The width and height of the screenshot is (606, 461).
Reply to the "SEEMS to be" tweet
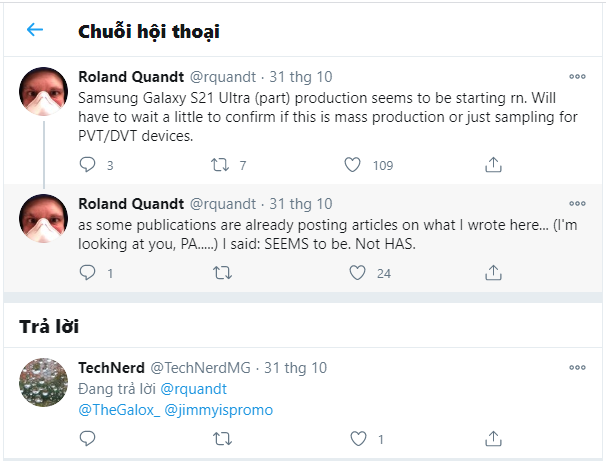click(87, 272)
